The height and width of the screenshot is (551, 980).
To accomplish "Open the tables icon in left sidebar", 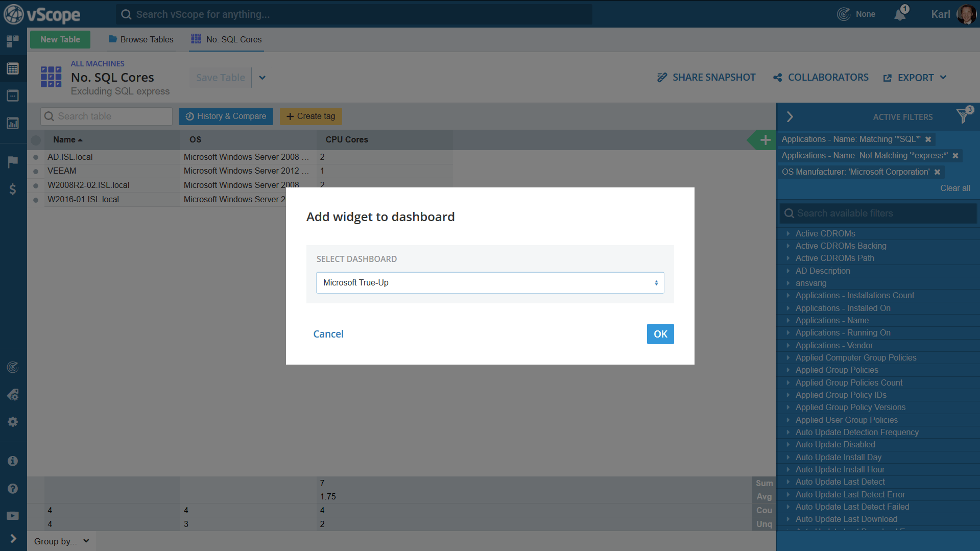I will pos(13,68).
